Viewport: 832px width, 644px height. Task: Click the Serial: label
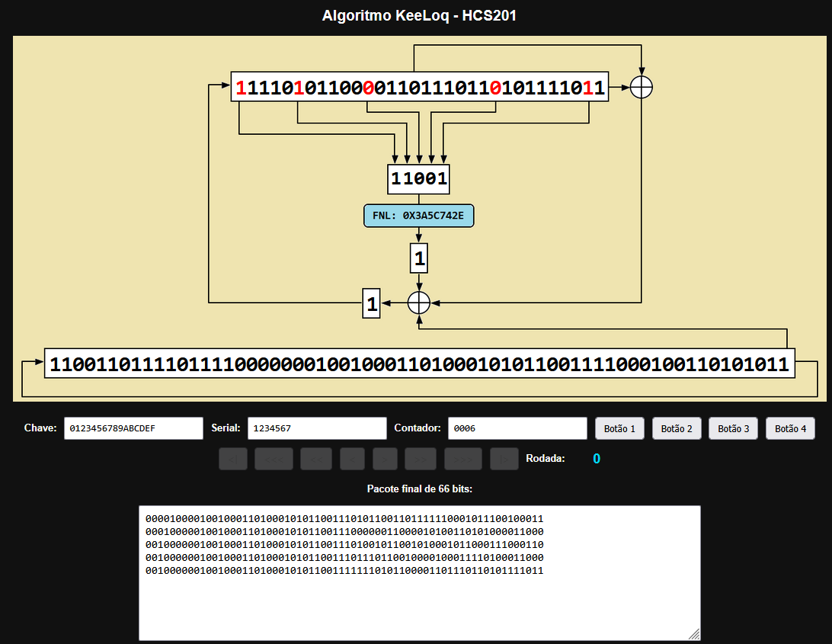coord(226,428)
